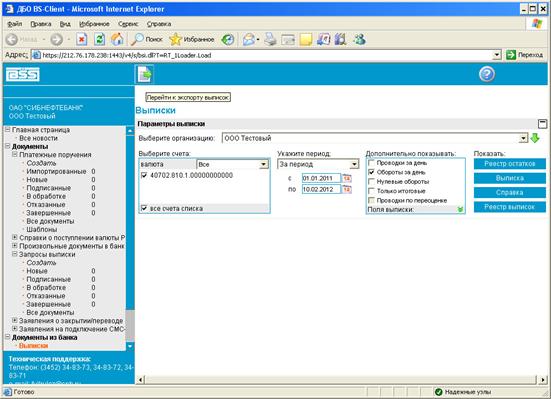The height and width of the screenshot is (399, 551).
Task: Open the Справка menu
Action: (x=159, y=24)
